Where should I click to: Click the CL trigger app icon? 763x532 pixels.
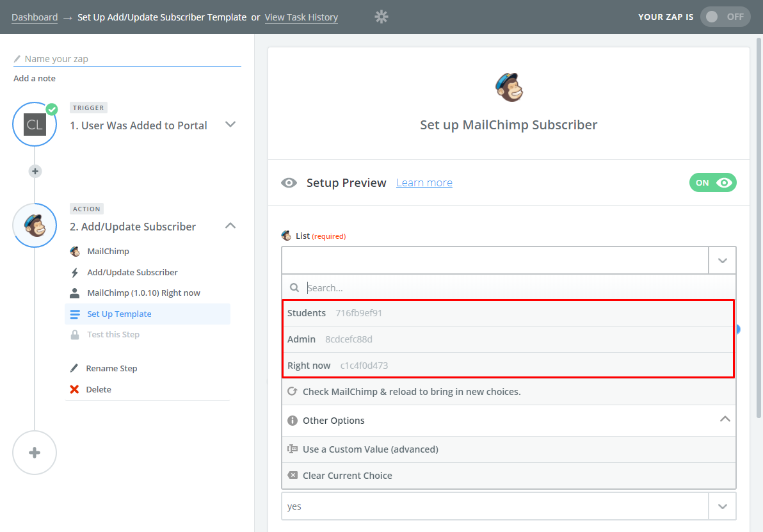pos(35,125)
